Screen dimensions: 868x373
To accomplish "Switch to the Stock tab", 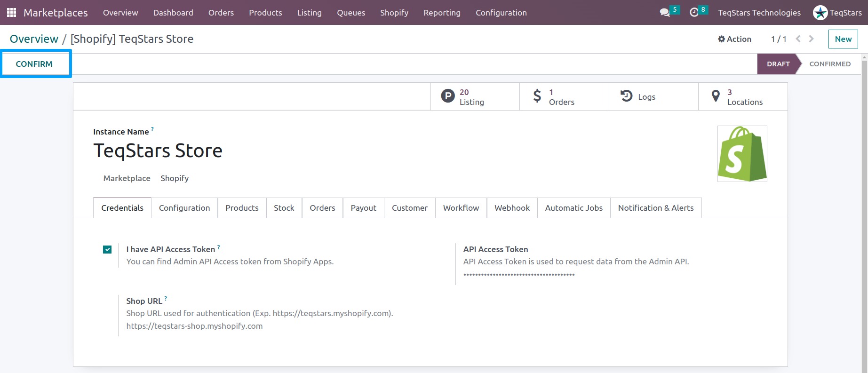I will (x=284, y=208).
